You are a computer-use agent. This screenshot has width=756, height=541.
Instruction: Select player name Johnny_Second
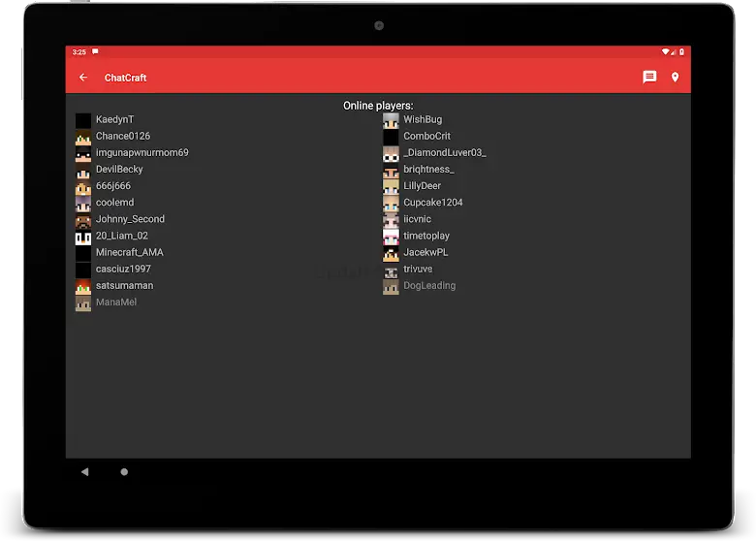click(x=130, y=219)
